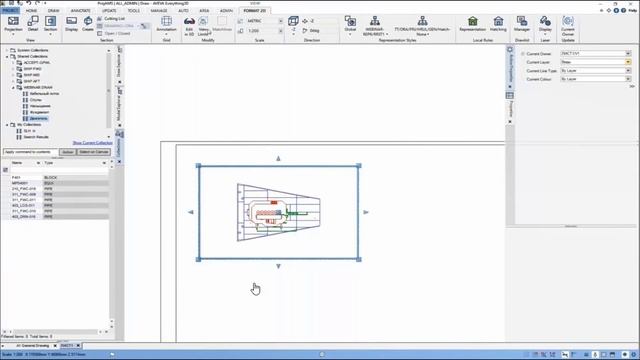Click the view direction cube icon
640x360 pixels.
(293, 21)
